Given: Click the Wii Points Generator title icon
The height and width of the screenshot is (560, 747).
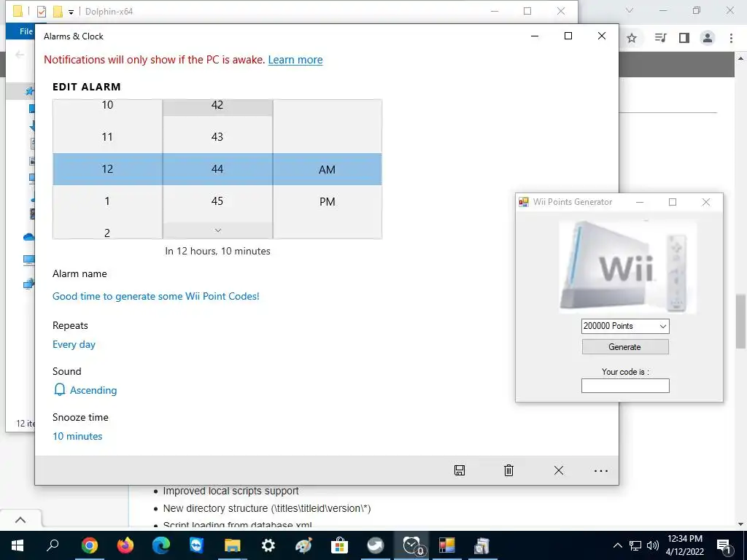Looking at the screenshot, I should pos(524,202).
